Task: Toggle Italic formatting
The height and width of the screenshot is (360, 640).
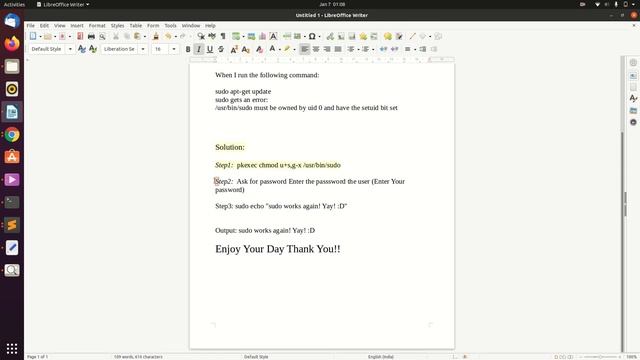Action: point(199,49)
